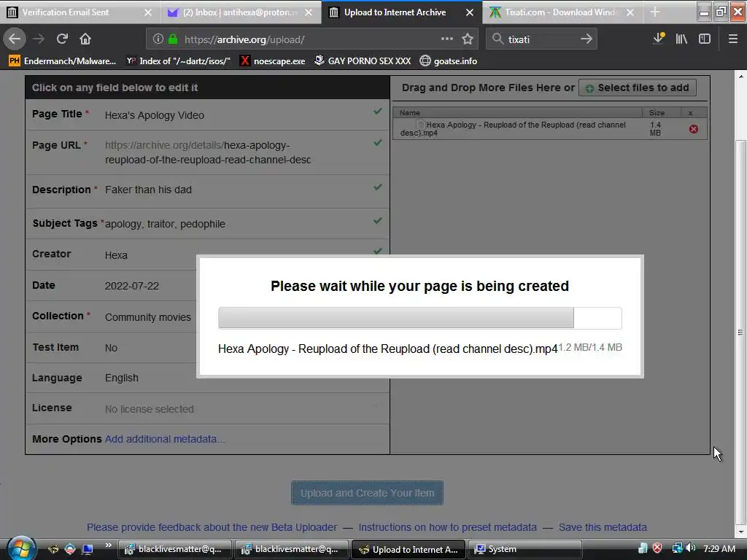This screenshot has height=560, width=747.
Task: Open the noescape.exe bookmark
Action: [x=273, y=61]
